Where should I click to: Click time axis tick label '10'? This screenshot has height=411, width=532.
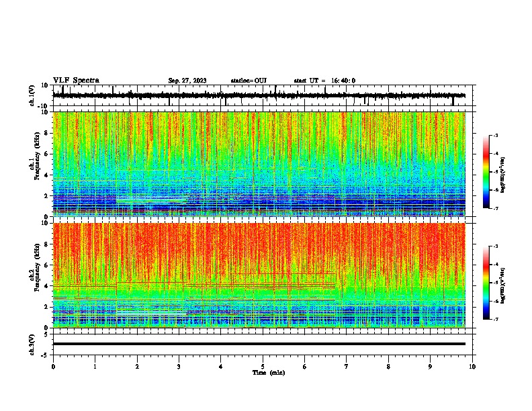(472, 367)
